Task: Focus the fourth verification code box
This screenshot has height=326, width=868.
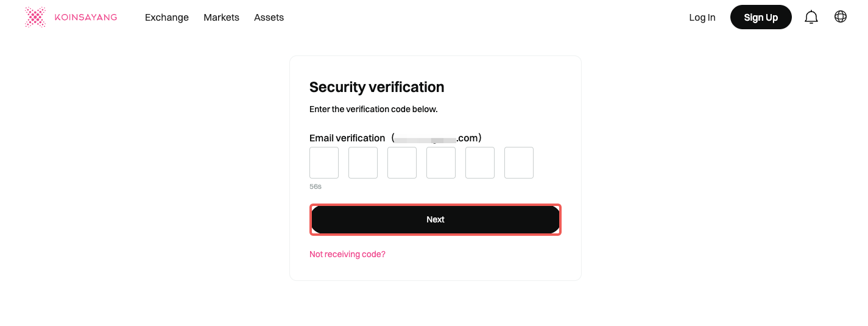Action: [x=441, y=163]
